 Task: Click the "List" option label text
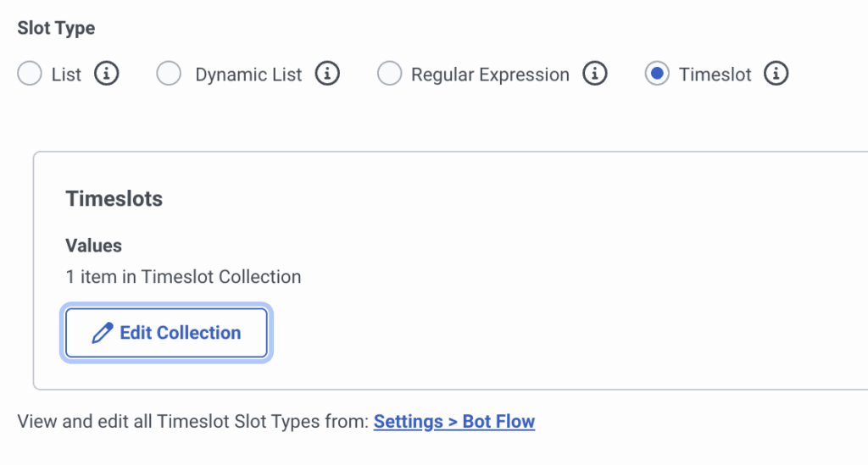coord(66,75)
